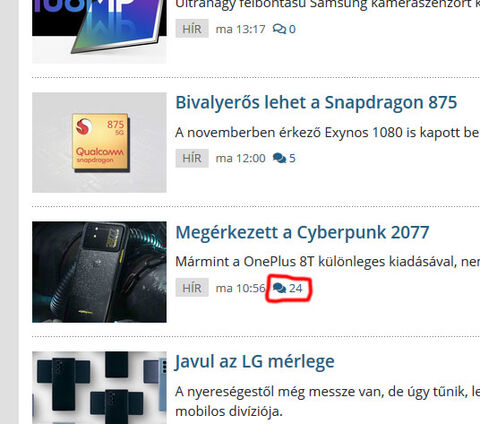The image size is (480, 424).
Task: Click the ma 10:56 timestamp
Action: click(240, 288)
